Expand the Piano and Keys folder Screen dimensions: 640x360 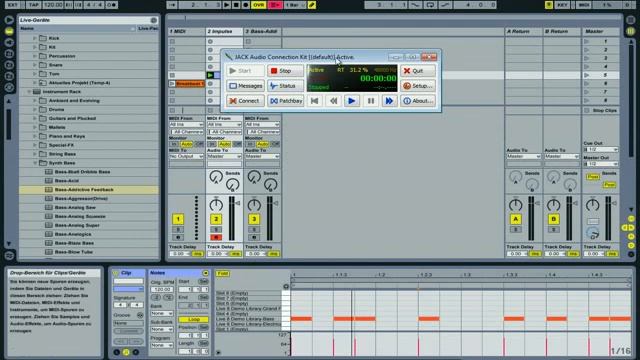click(35, 136)
